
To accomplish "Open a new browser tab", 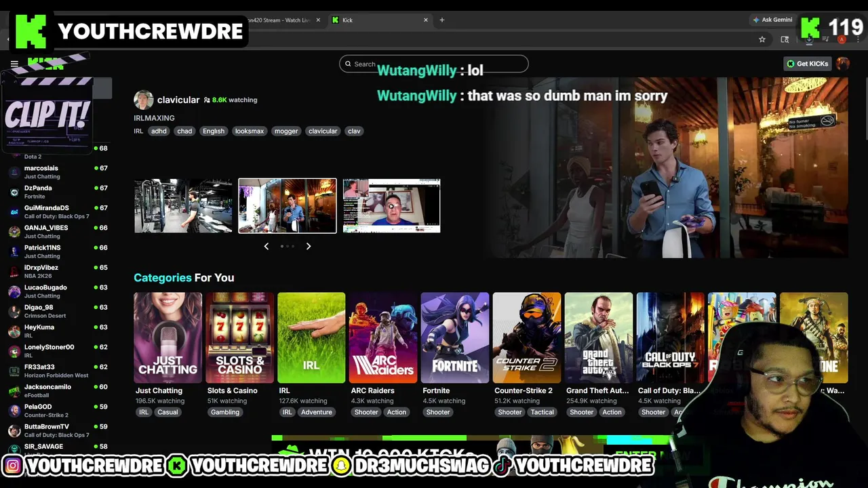I will click(441, 20).
